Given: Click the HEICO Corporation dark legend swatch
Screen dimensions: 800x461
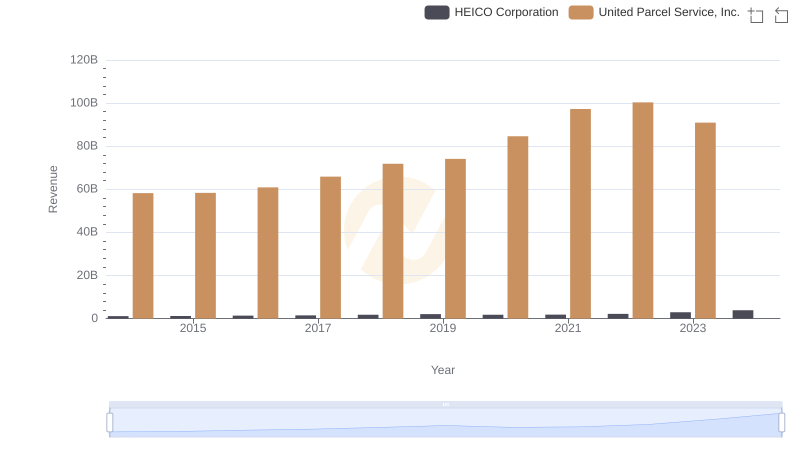Looking at the screenshot, I should 437,12.
